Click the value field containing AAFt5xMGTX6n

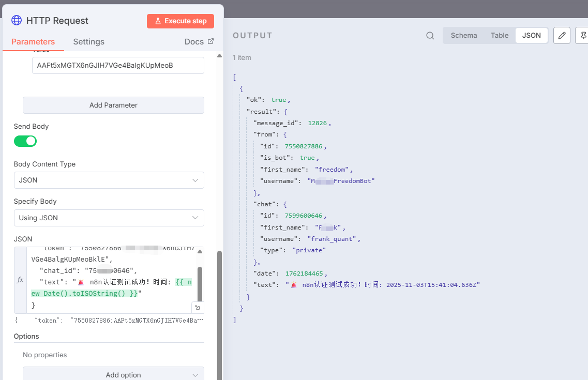pyautogui.click(x=118, y=66)
